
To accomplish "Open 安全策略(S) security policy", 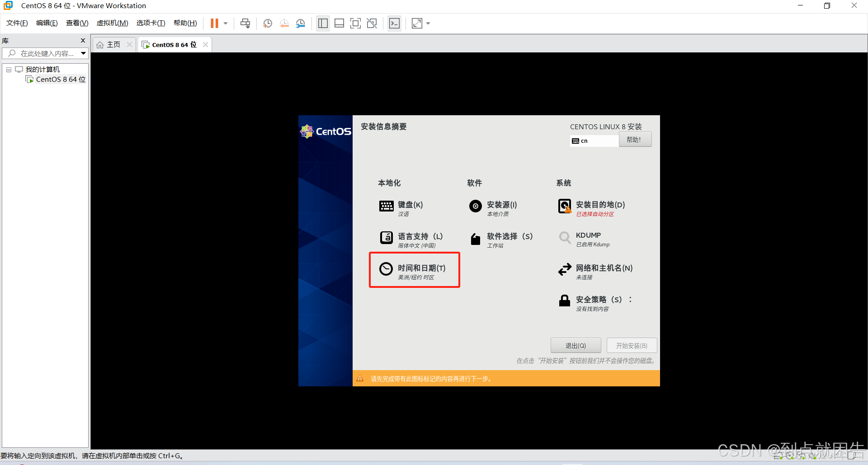I will [595, 303].
